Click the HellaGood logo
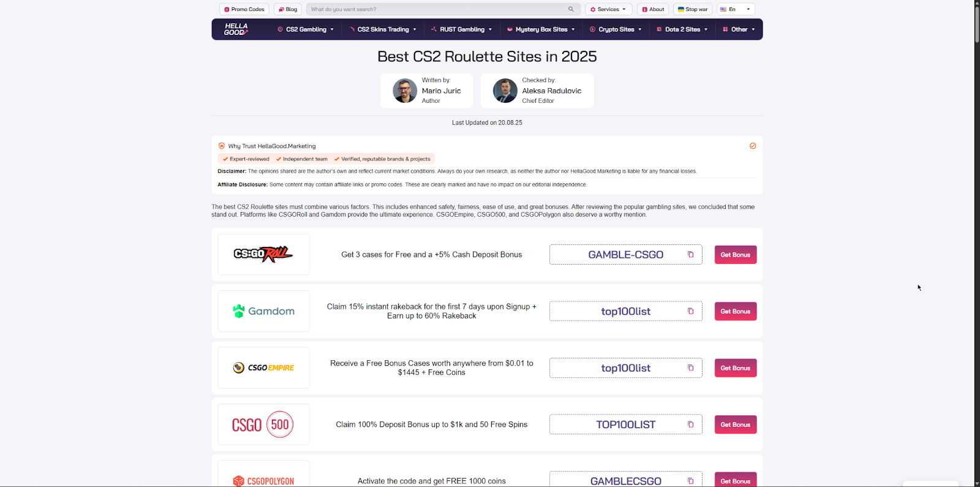980x487 pixels. [x=236, y=29]
